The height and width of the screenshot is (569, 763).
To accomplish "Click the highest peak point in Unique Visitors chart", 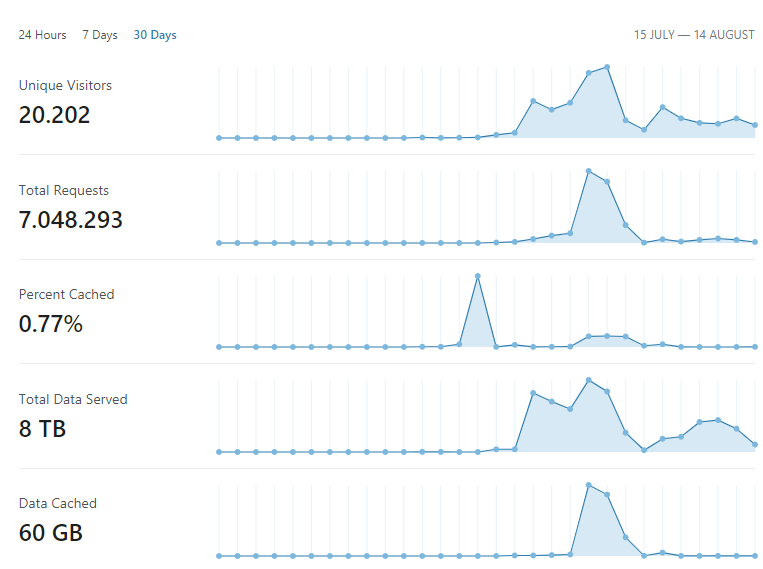I will tap(607, 67).
